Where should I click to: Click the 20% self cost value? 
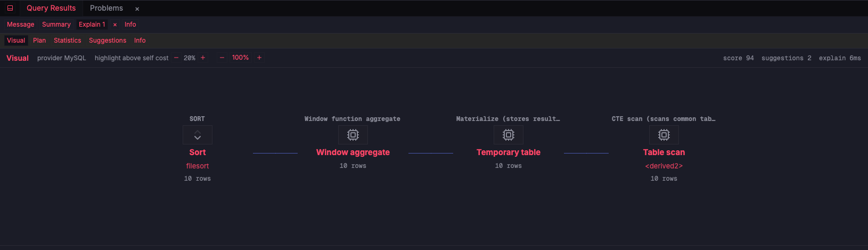[x=190, y=58]
